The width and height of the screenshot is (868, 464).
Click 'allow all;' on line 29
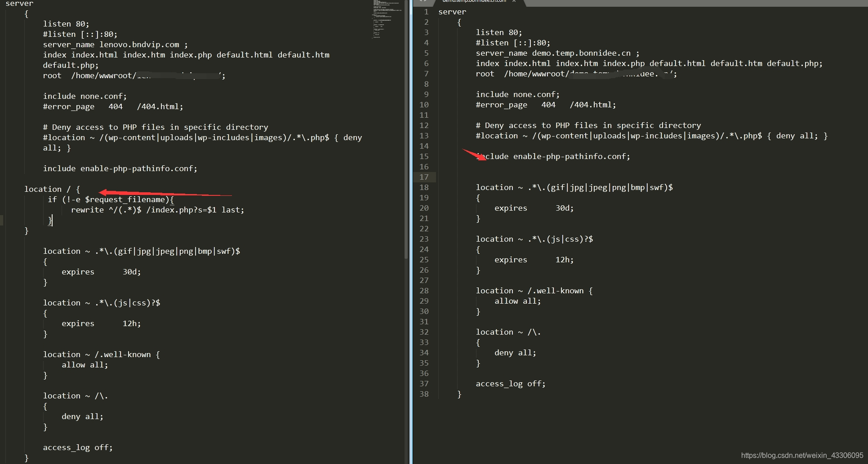[518, 301]
